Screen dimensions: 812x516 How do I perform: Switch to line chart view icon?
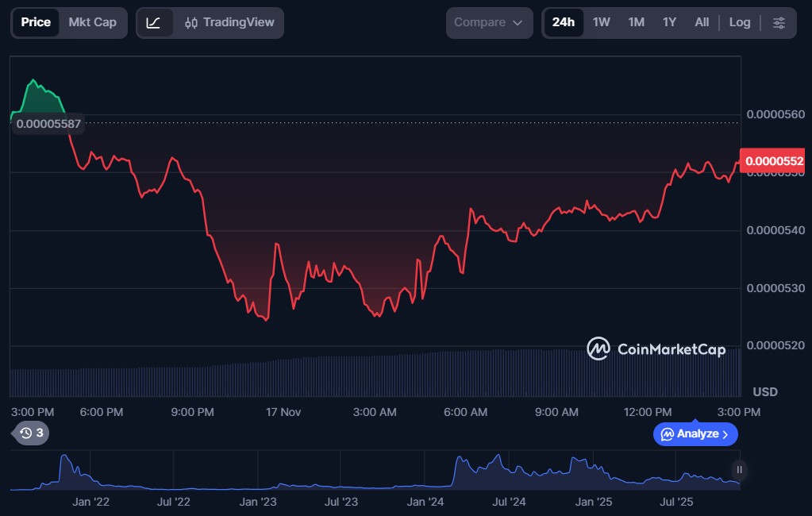coord(154,23)
